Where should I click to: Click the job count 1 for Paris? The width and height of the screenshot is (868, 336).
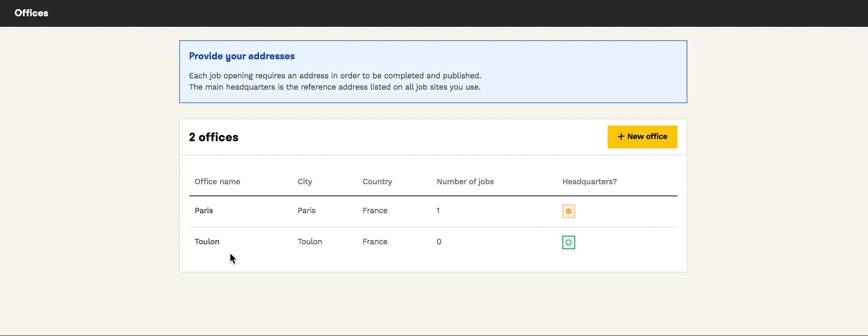coord(438,211)
